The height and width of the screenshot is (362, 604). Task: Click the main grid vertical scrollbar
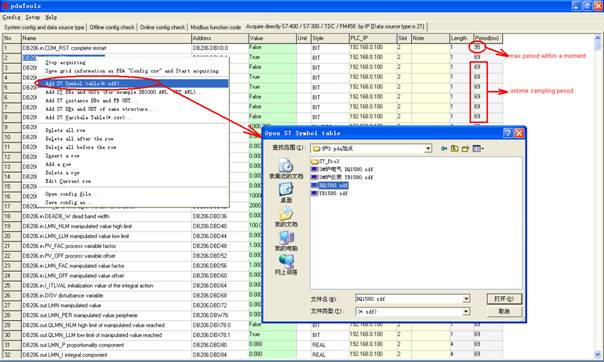click(597, 196)
